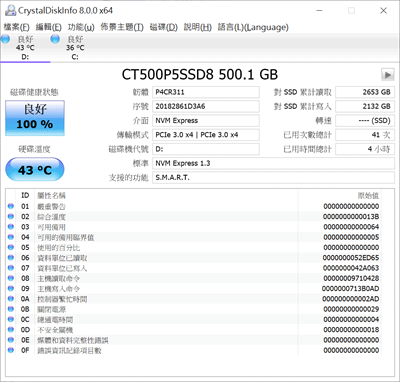Screen dimensions: 400x382
Task: Select the D: drive tab at 43 °C
Action: pyautogui.click(x=25, y=48)
